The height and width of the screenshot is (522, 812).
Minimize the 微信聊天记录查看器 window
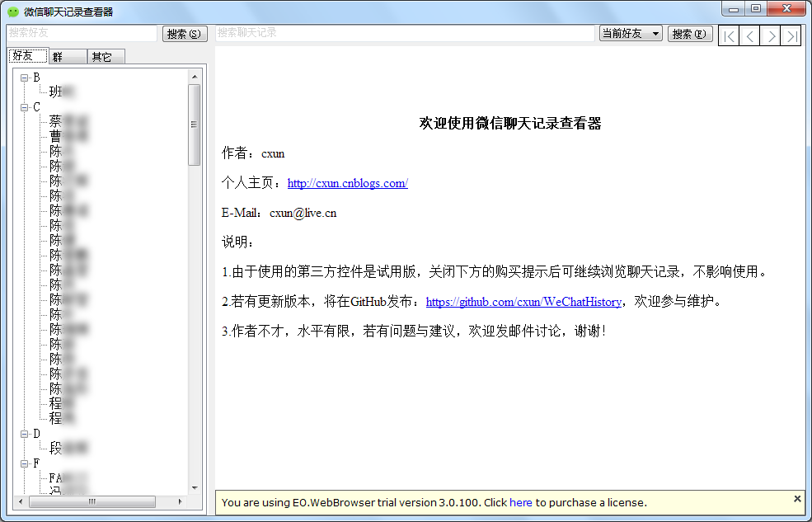point(733,9)
